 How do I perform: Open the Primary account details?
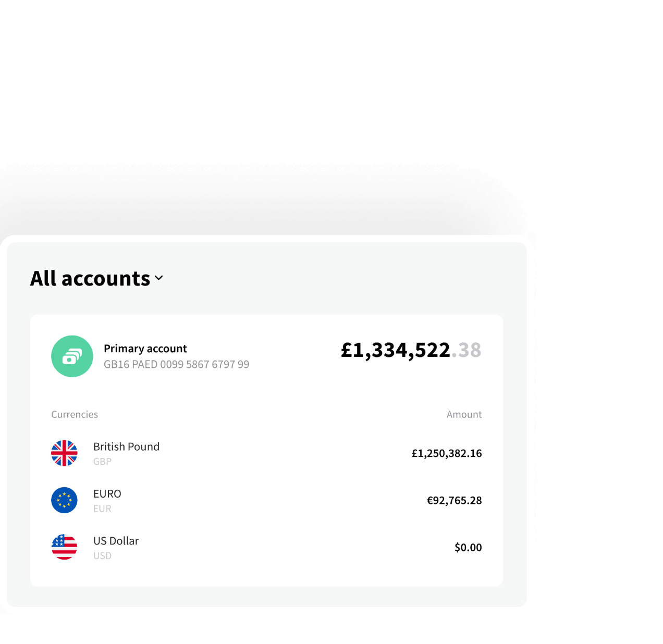coord(145,348)
